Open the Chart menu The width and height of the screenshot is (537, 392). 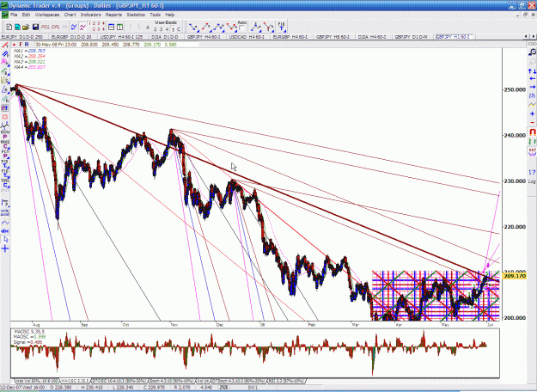pos(70,15)
